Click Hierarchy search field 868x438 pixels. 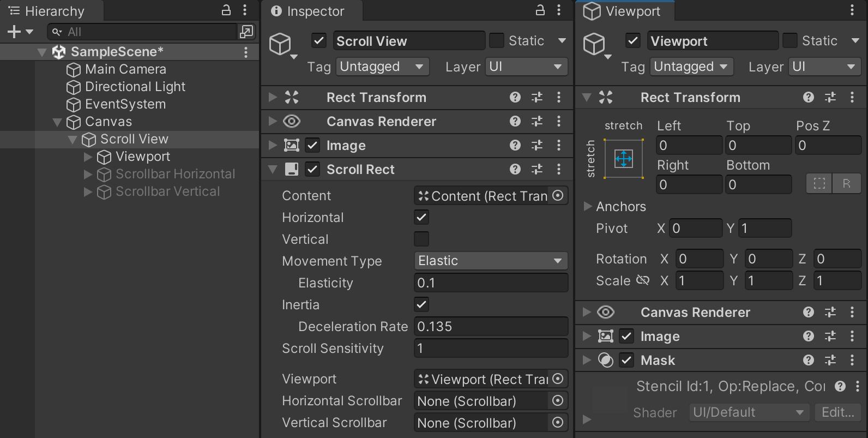point(142,32)
